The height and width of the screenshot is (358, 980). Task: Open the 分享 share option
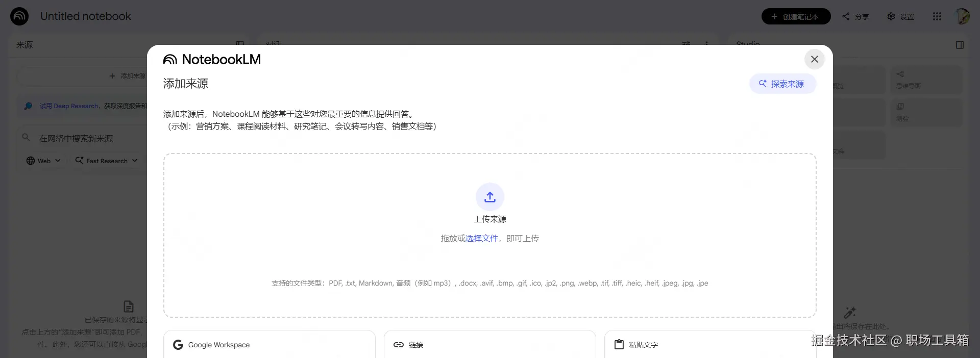(x=855, y=16)
